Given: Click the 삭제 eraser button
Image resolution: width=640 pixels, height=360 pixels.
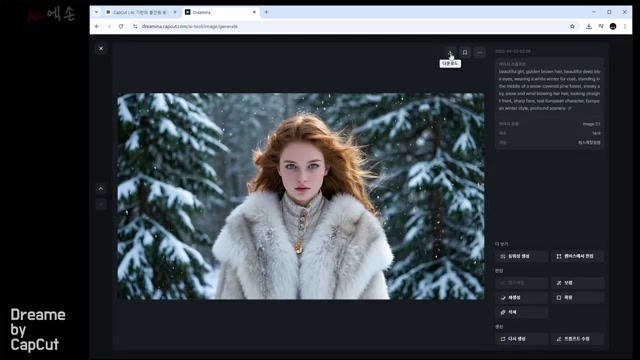Looking at the screenshot, I should pyautogui.click(x=521, y=312).
